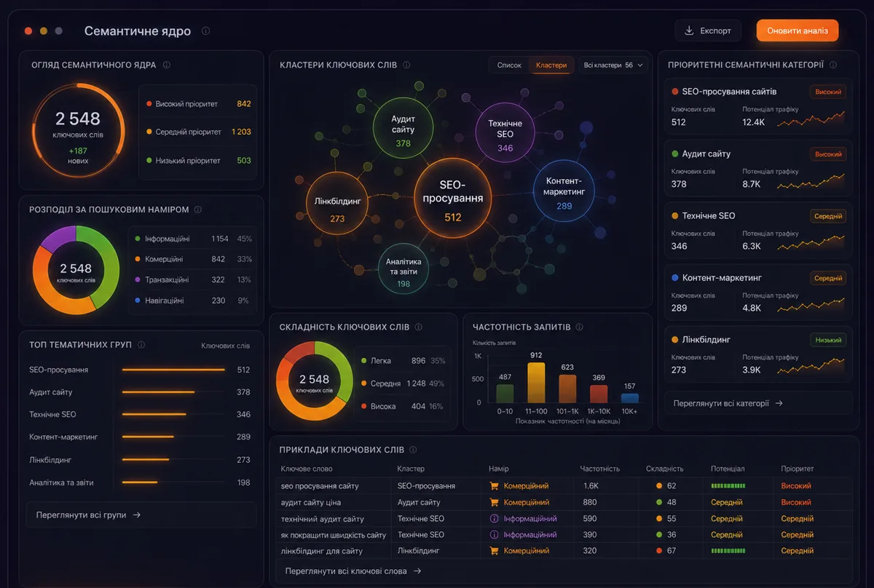
Task: Click info intent icon in як покращити швидкість row
Action: click(x=494, y=535)
